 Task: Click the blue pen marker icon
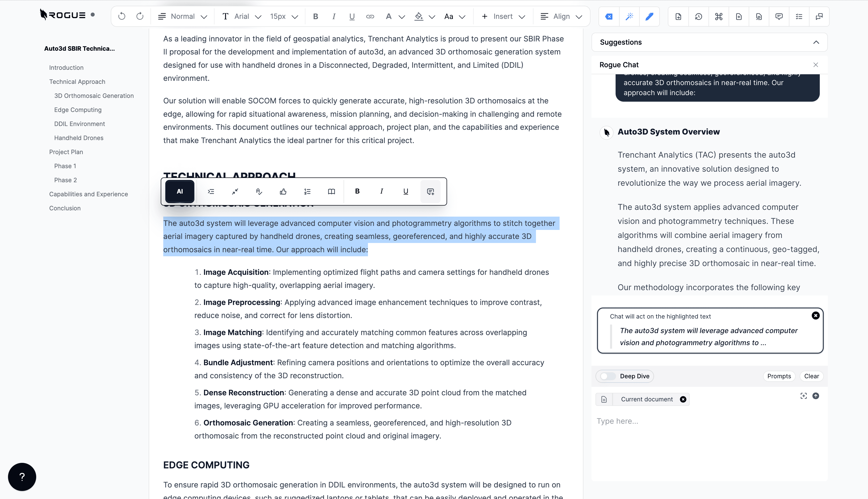pos(649,17)
